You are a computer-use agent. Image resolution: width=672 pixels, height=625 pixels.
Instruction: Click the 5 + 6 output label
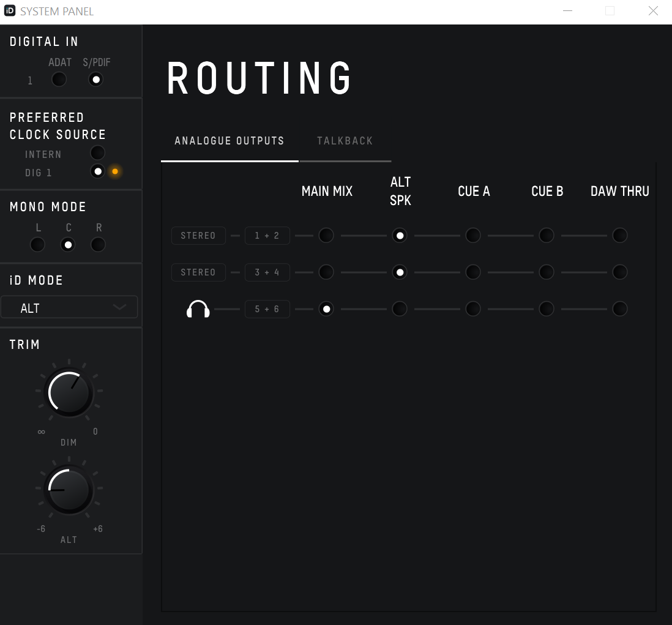pos(267,309)
